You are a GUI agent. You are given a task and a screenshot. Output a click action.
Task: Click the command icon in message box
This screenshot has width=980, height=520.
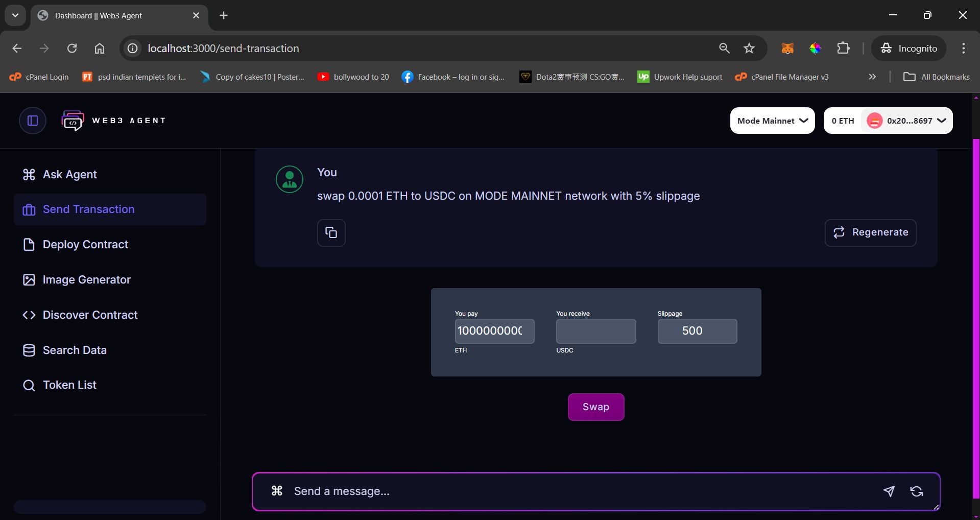277,491
